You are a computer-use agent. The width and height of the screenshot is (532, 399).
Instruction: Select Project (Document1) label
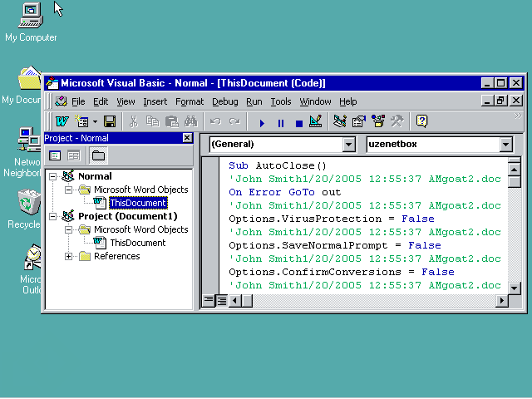pyautogui.click(x=127, y=216)
